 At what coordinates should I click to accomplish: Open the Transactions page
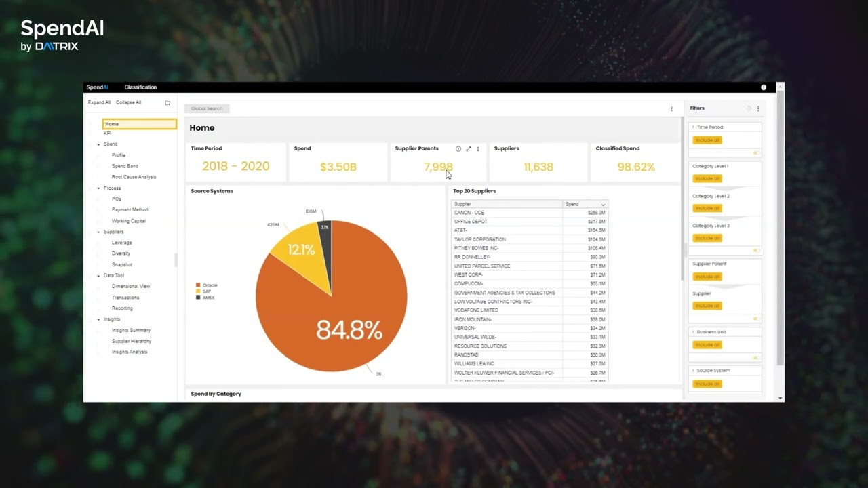click(x=125, y=298)
